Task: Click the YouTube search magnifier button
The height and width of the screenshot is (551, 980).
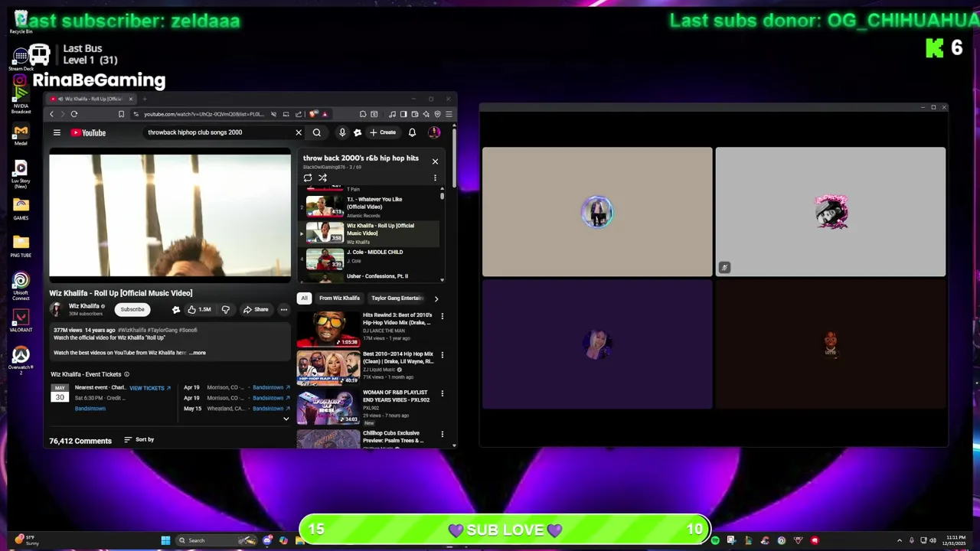Action: pos(316,132)
